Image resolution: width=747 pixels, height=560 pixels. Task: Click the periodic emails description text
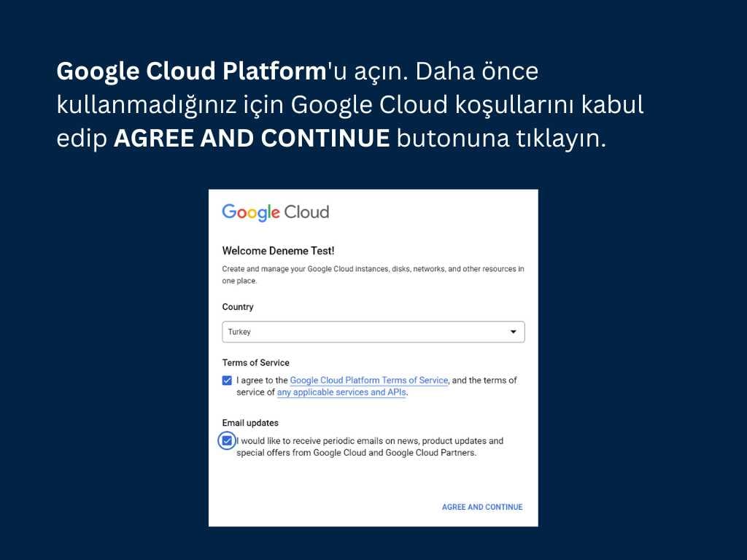point(370,447)
